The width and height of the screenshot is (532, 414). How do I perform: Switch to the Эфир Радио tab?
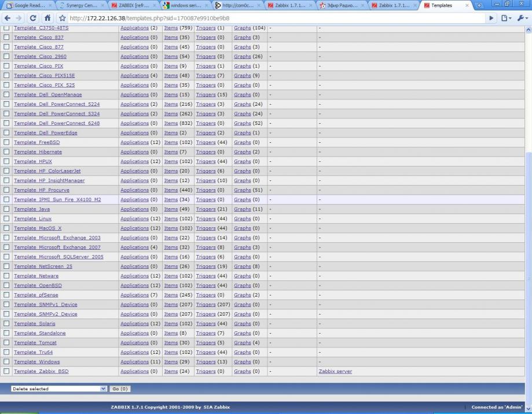[342, 5]
